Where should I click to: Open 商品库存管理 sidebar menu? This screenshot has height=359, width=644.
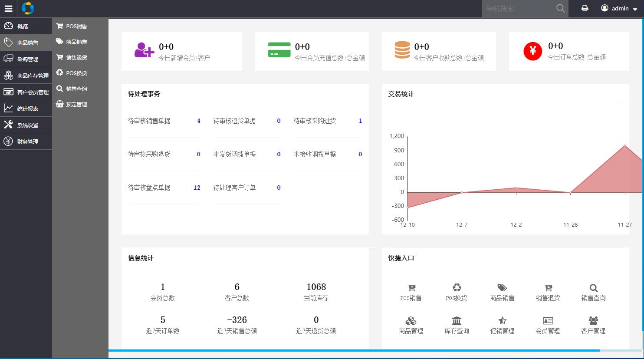click(x=26, y=76)
